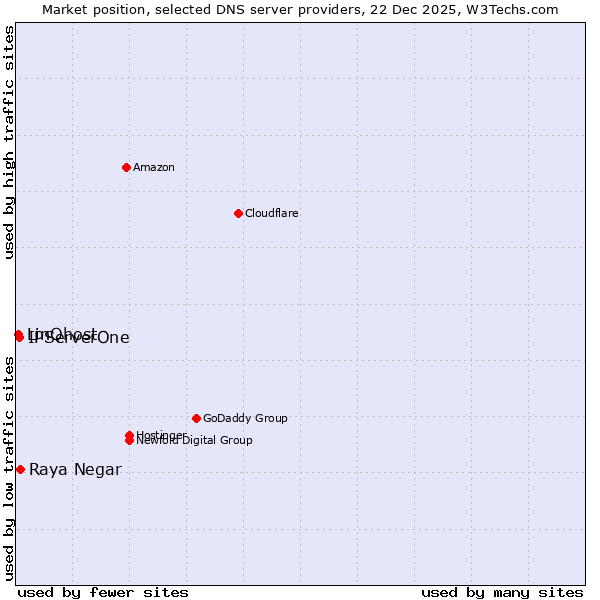
Task: Click the GoDaddy Group red data point
Action: click(196, 418)
